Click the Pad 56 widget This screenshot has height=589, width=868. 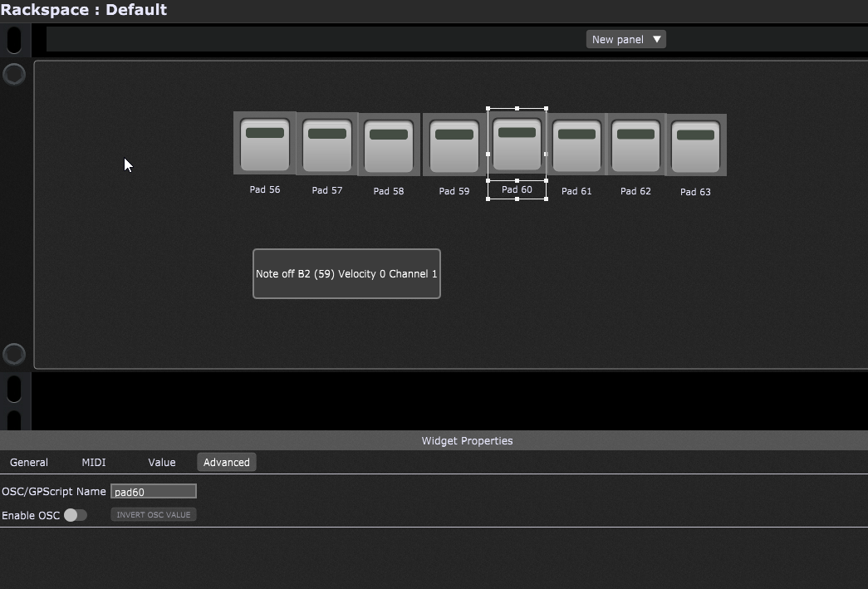click(265, 144)
